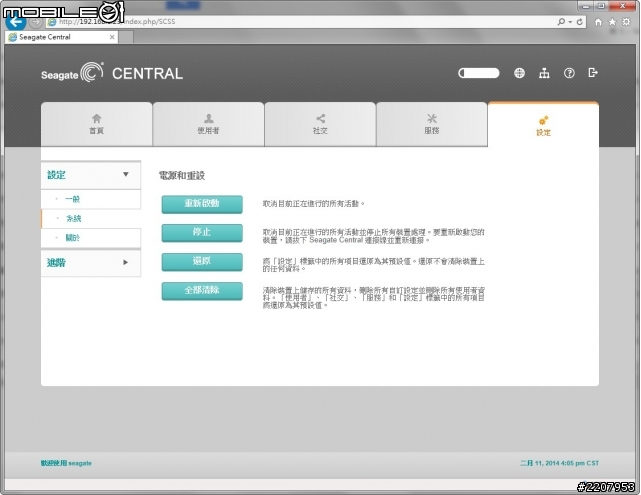
Task: Close the Seagate Central browser tab
Action: (x=112, y=37)
